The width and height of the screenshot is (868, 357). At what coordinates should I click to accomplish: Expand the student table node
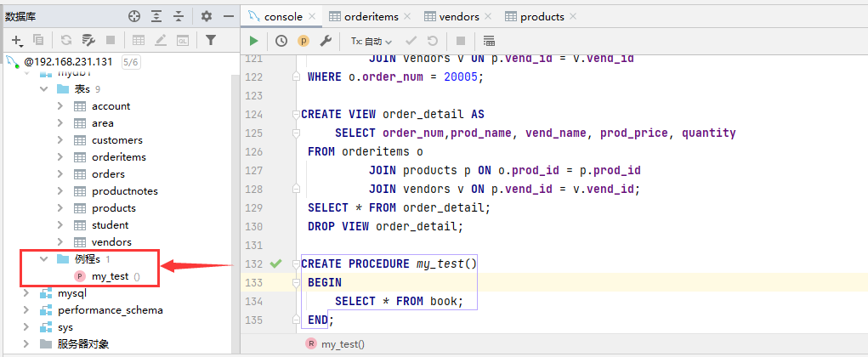click(60, 224)
